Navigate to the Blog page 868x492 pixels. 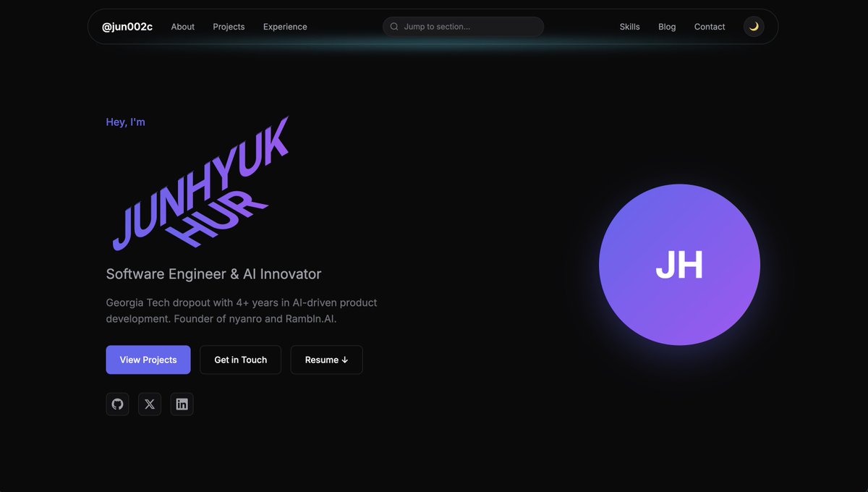[x=667, y=27]
